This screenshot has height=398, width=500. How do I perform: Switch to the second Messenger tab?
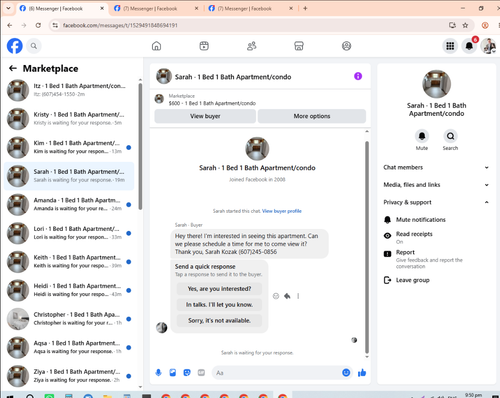157,9
